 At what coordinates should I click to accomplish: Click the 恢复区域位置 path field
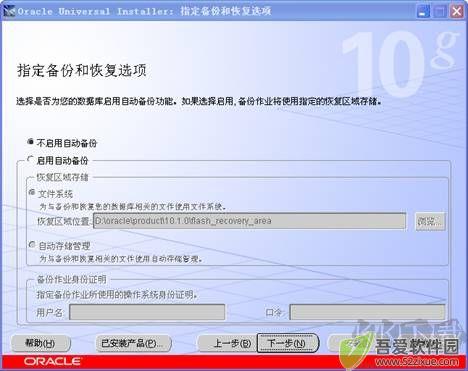click(249, 221)
